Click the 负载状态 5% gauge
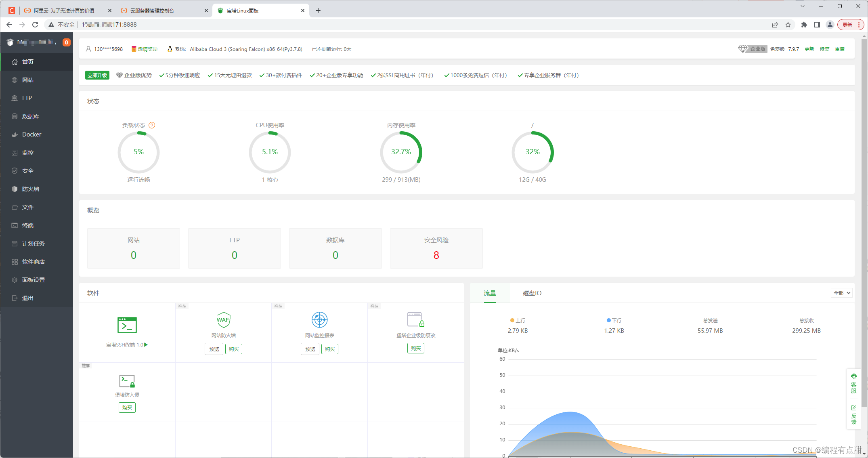Viewport: 868px width, 458px height. pyautogui.click(x=138, y=152)
